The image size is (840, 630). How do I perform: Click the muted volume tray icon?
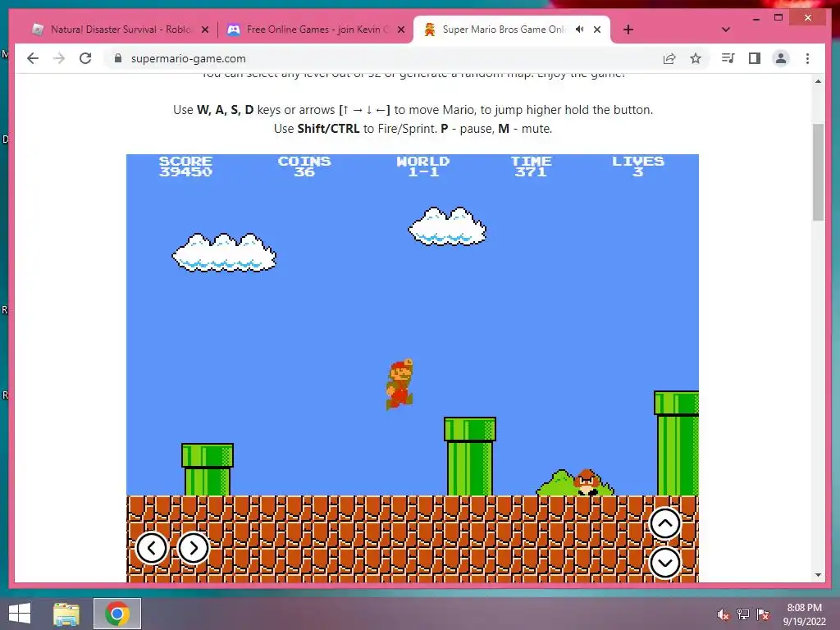(723, 614)
